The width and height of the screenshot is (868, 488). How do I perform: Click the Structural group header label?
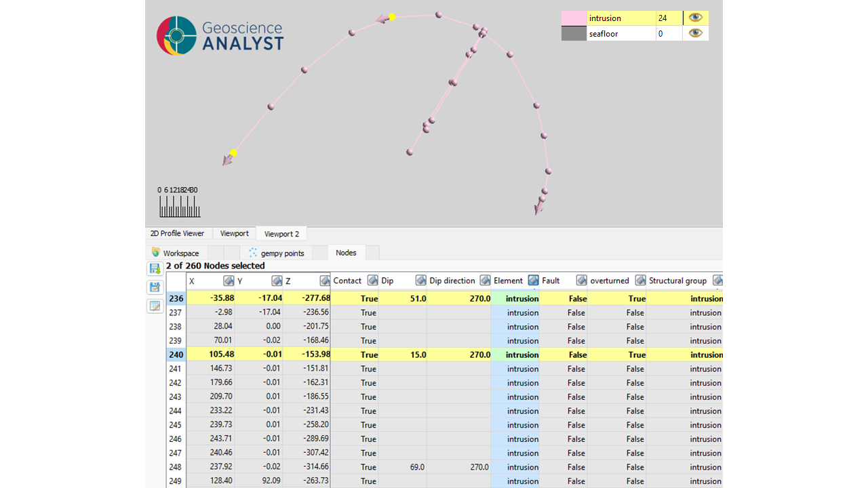tap(677, 281)
